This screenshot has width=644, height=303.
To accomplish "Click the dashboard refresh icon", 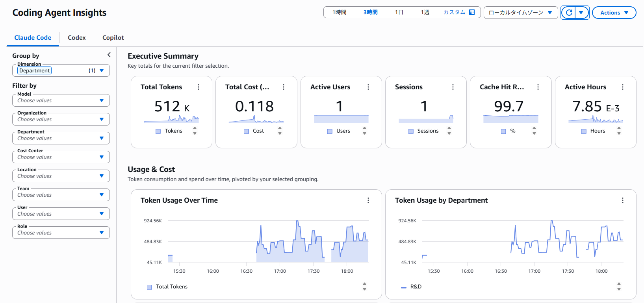I will 569,13.
